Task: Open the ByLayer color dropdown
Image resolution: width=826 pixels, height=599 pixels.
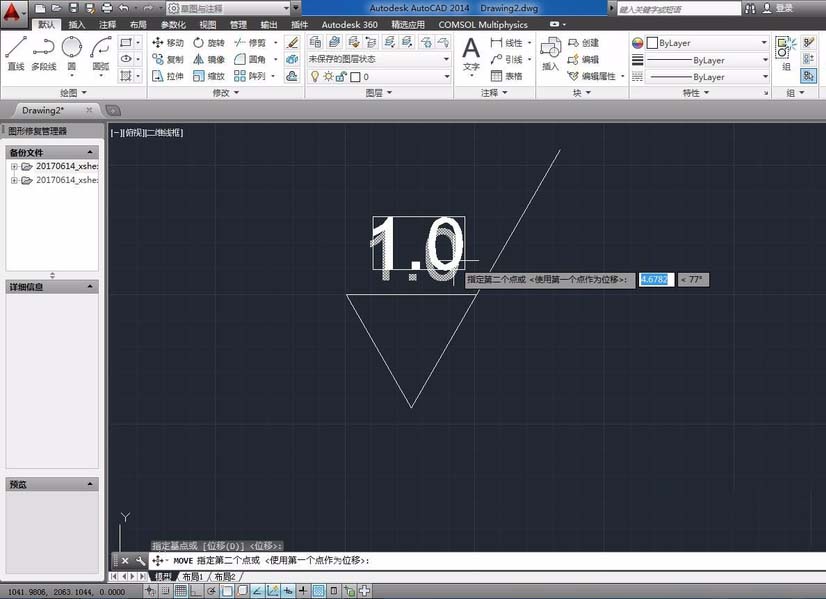Action: click(x=707, y=43)
